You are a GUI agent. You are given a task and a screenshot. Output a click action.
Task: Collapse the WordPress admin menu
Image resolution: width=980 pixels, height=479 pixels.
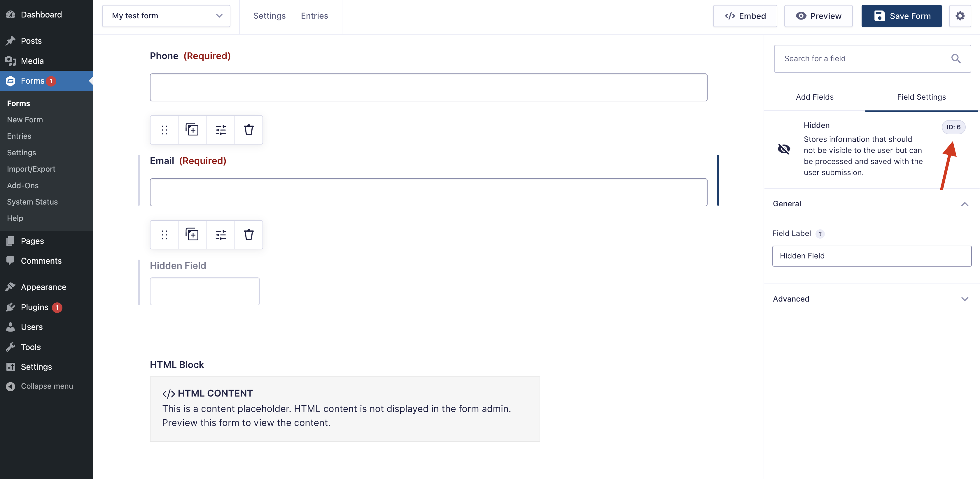[46, 386]
